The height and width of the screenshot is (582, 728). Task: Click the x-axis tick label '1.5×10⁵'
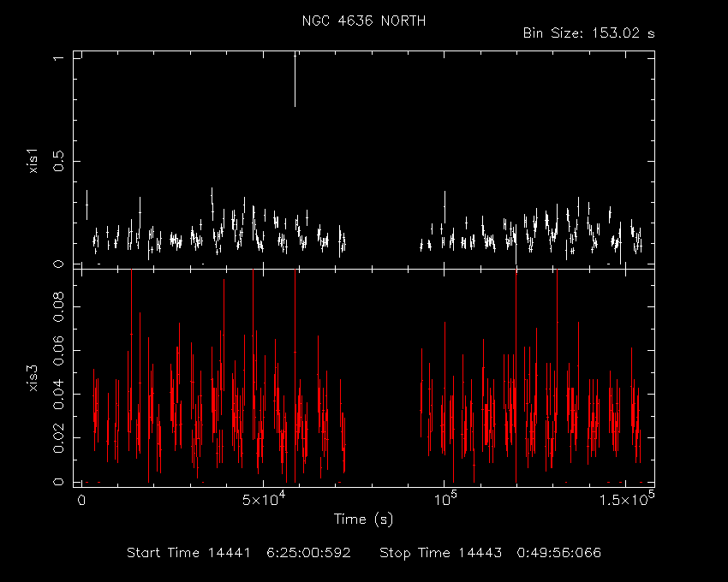click(626, 498)
